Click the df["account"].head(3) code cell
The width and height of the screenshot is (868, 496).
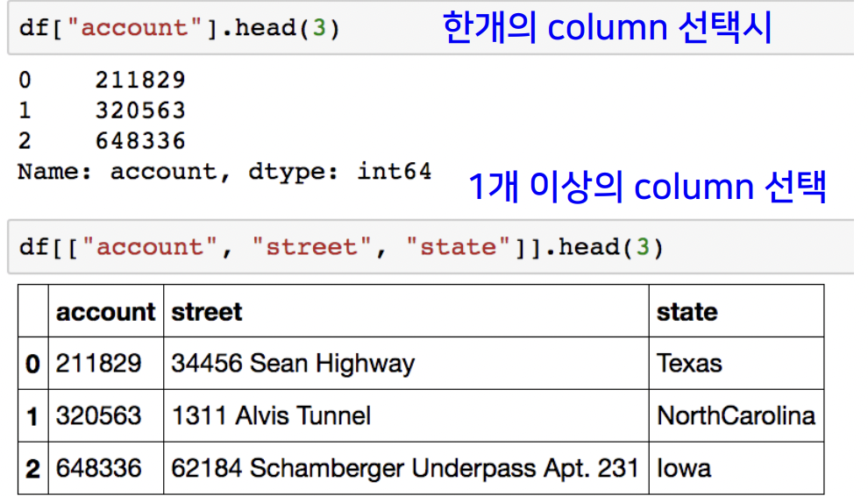tap(430, 28)
